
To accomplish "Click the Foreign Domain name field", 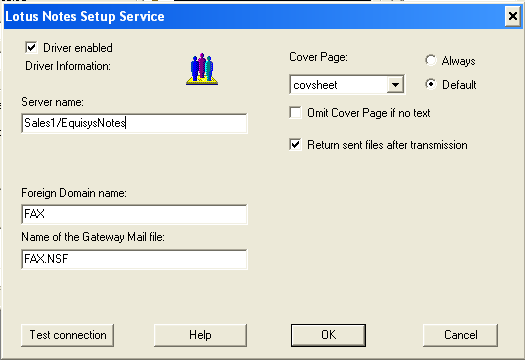I will coord(134,214).
